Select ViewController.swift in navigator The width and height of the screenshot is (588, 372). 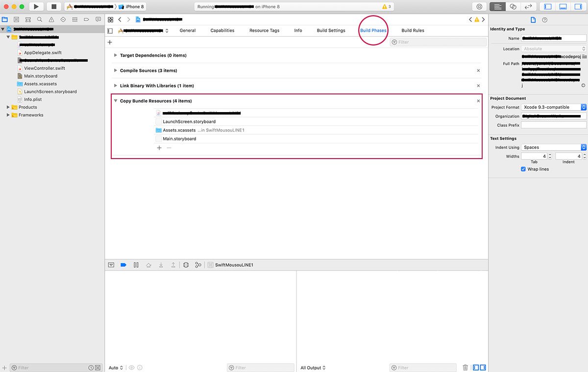(44, 68)
